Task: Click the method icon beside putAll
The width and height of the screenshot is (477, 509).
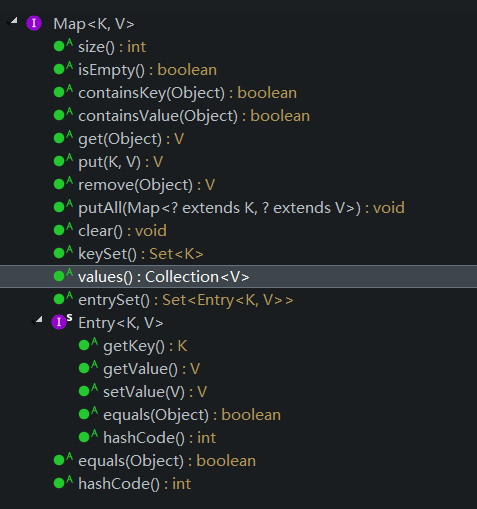Action: (63, 206)
